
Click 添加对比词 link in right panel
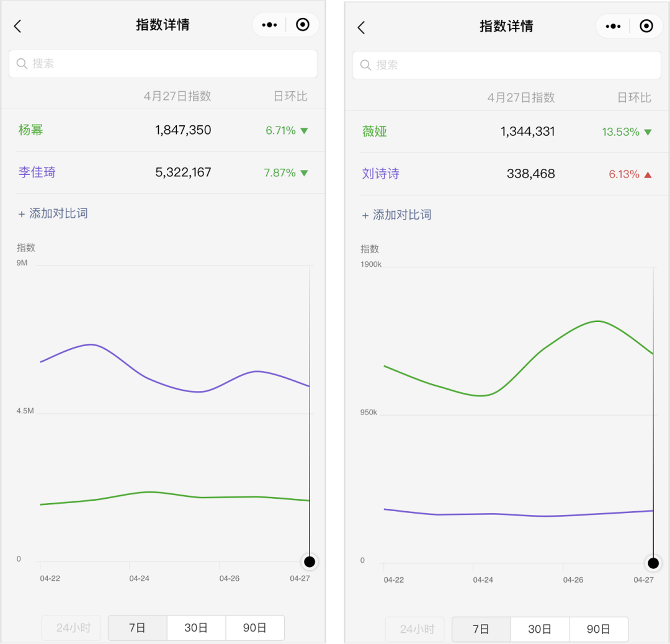pos(397,215)
